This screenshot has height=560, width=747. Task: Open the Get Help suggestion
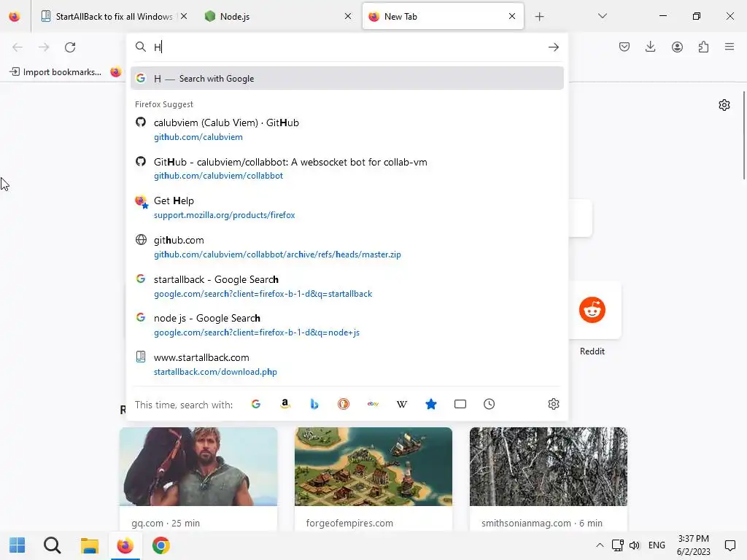point(347,208)
